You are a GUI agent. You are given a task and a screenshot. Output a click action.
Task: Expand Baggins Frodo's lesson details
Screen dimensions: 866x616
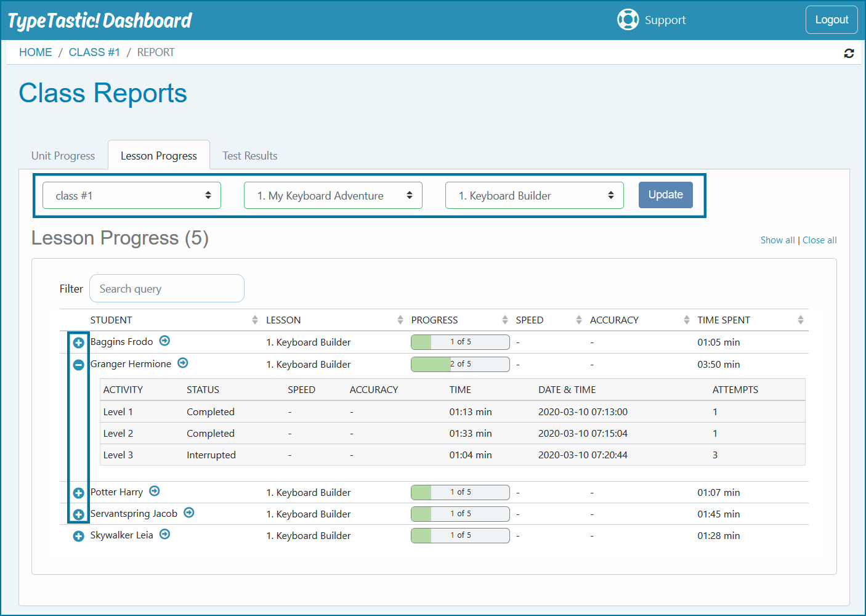(x=79, y=342)
